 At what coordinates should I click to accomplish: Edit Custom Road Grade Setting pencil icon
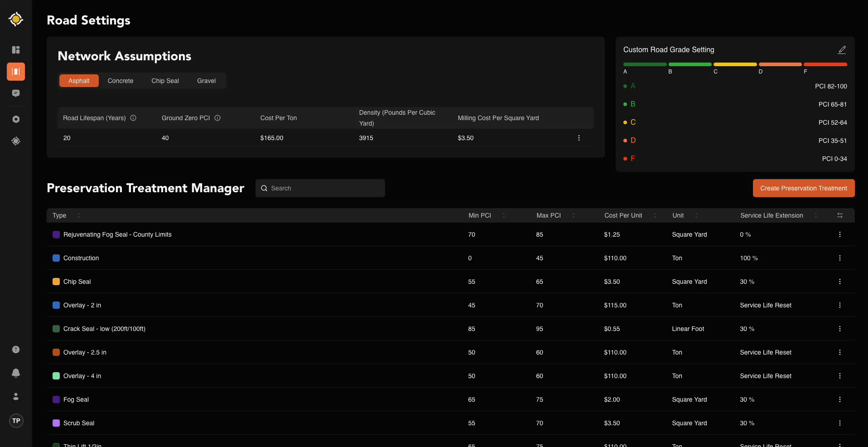(x=842, y=50)
